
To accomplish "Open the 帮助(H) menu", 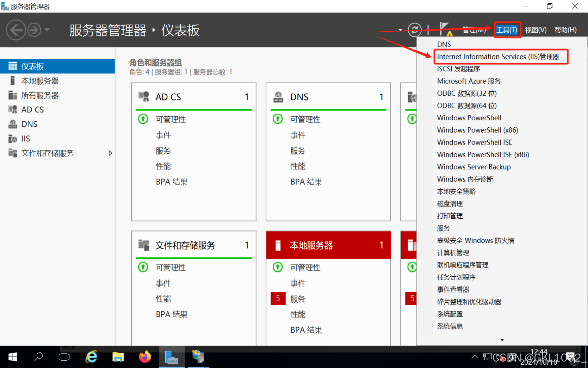I will (x=566, y=30).
